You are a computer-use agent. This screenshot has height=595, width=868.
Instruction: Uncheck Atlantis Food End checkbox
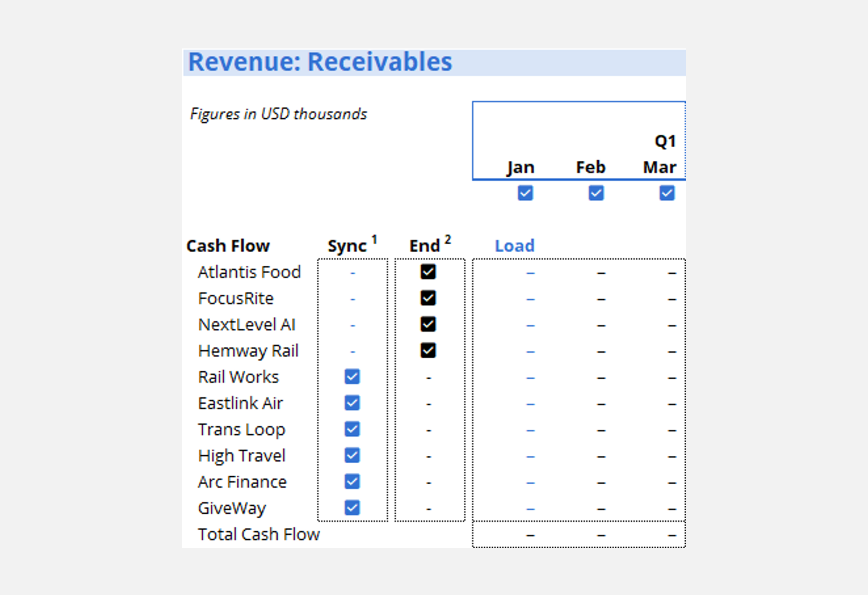pyautogui.click(x=428, y=272)
